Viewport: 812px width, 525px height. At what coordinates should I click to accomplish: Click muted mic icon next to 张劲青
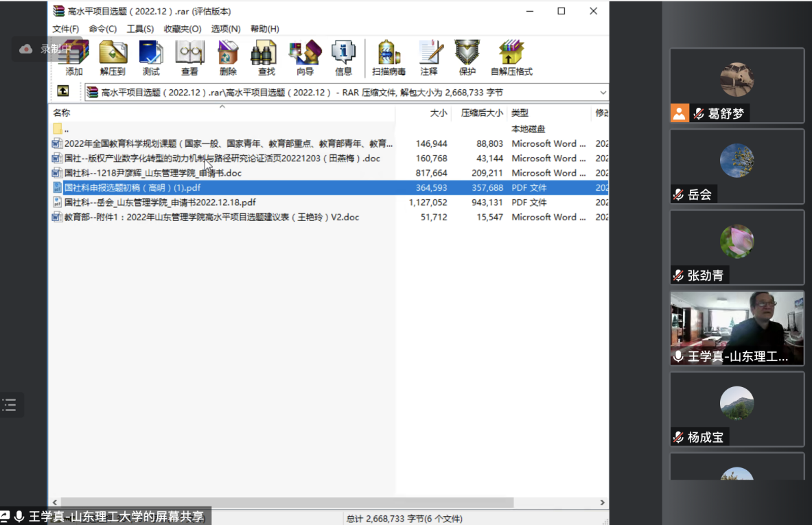(678, 275)
